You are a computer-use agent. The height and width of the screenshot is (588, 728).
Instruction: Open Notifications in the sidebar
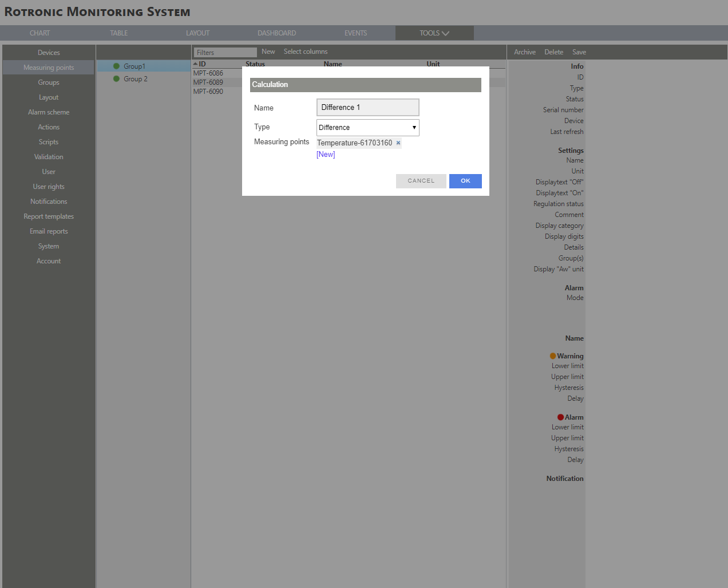pos(49,202)
